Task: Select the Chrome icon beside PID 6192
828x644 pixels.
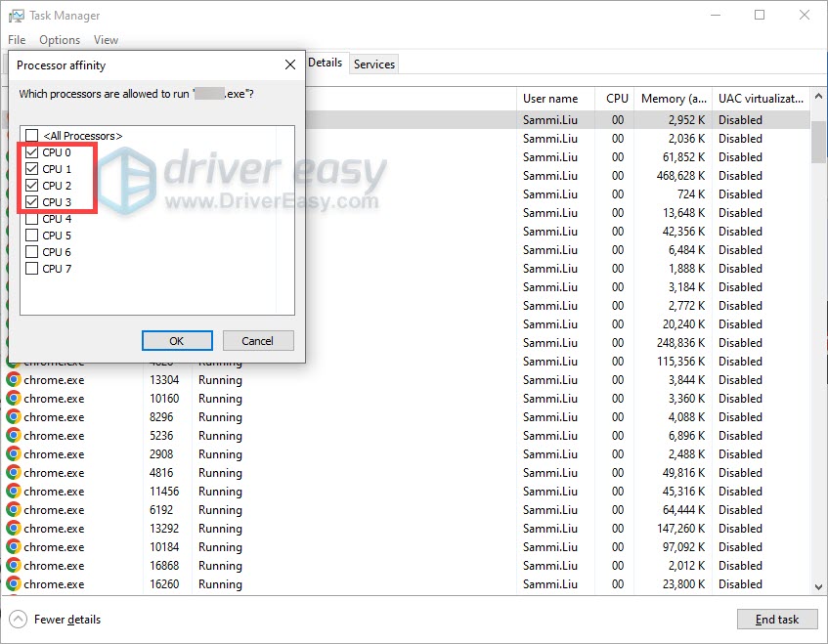Action: click(x=12, y=510)
